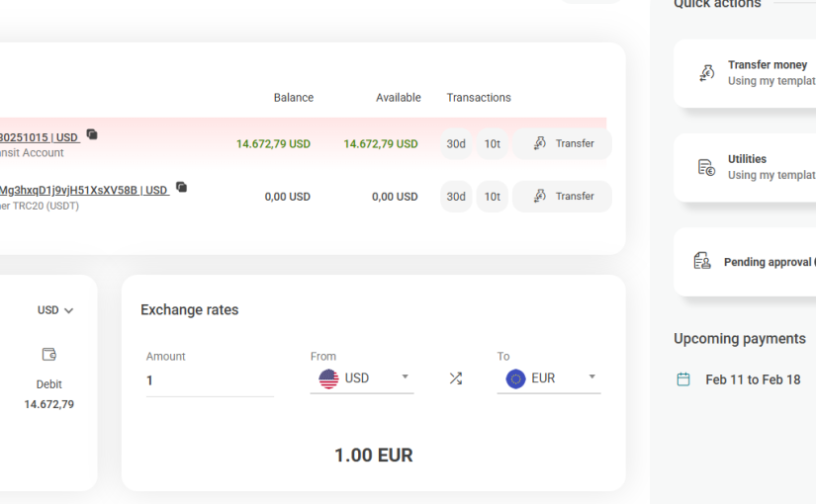Viewport: 816px width, 504px height.
Task: Click the exchange Amount input field
Action: coord(210,380)
